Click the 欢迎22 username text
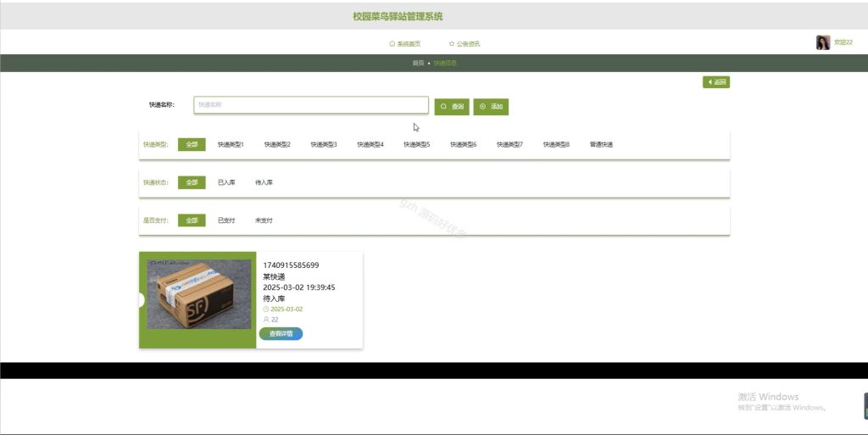The width and height of the screenshot is (868, 435). 843,42
